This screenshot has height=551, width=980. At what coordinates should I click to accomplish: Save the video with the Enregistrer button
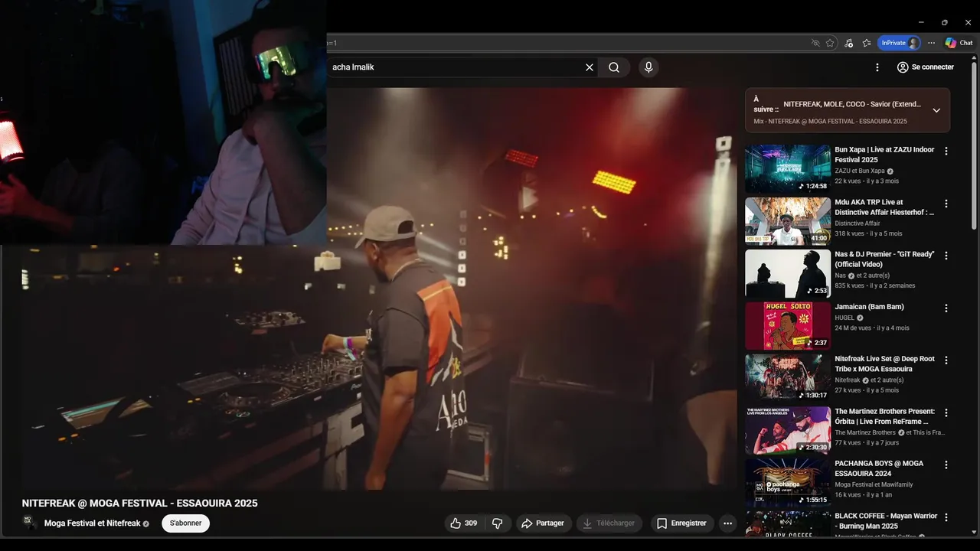pyautogui.click(x=681, y=523)
